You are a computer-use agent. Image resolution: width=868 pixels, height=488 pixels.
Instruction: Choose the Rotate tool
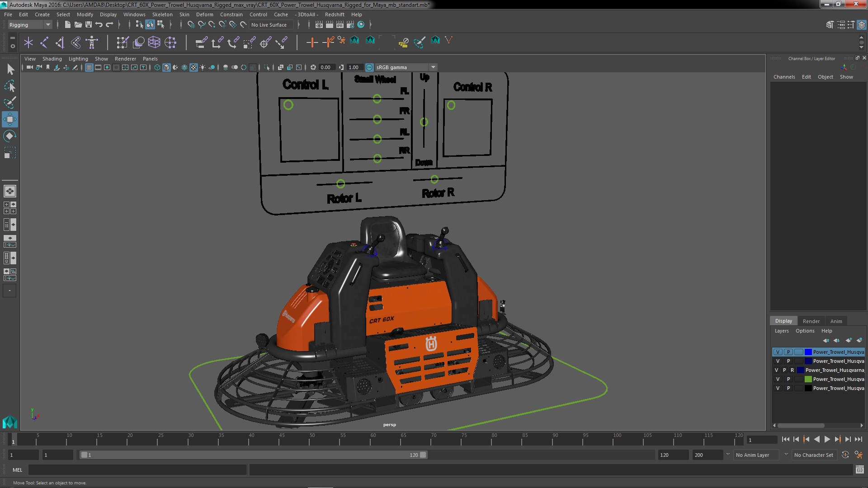(9, 136)
